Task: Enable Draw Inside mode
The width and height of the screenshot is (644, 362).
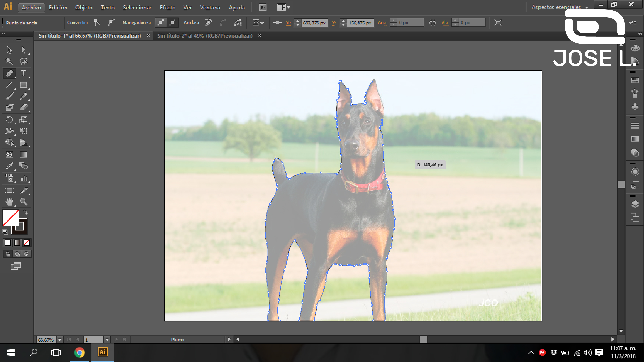Action: click(27, 254)
